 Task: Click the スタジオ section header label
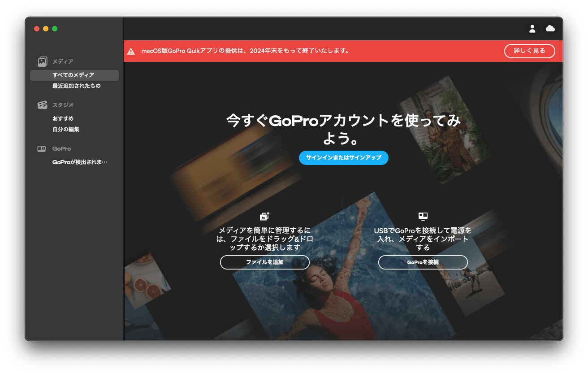pos(63,105)
